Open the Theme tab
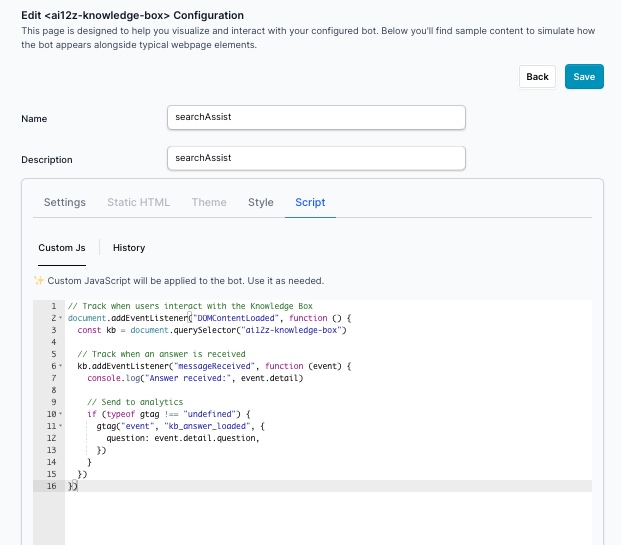621x545 pixels. pyautogui.click(x=209, y=202)
